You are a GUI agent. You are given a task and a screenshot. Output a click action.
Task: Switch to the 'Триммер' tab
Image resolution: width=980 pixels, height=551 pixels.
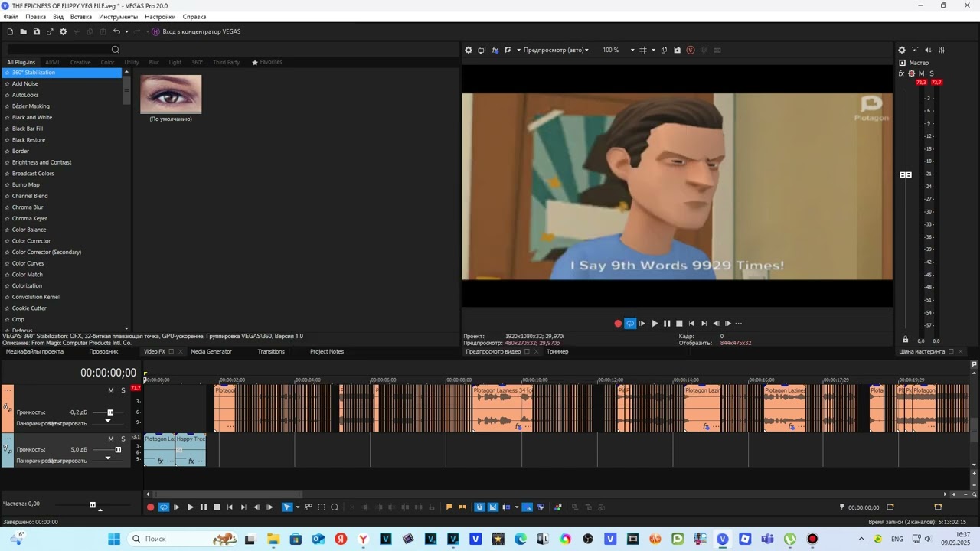(x=557, y=351)
